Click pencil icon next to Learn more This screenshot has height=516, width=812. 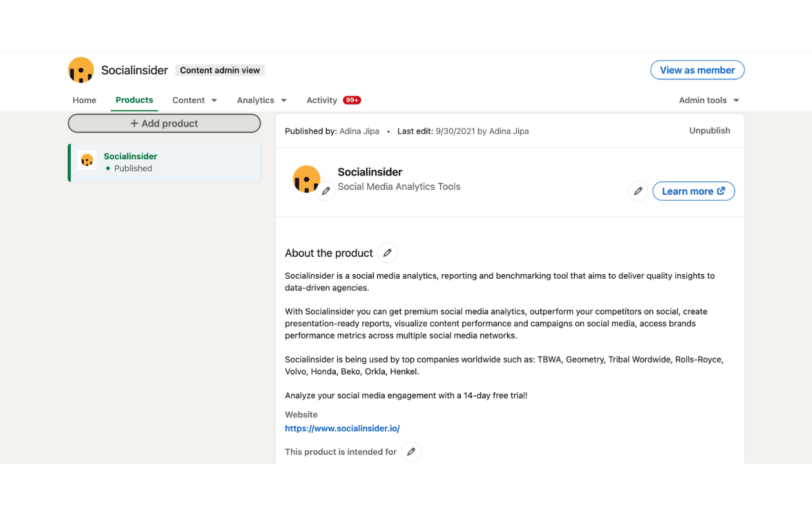pos(638,191)
